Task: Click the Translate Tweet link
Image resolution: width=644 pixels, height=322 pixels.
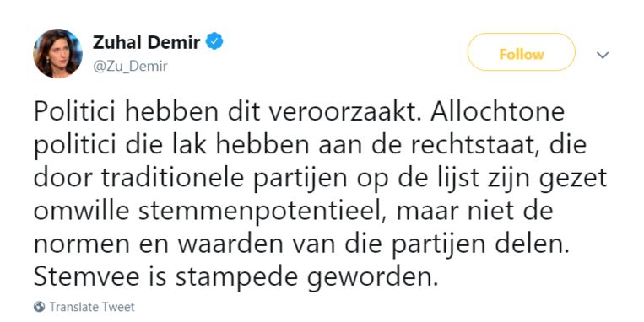Action: pyautogui.click(x=92, y=307)
